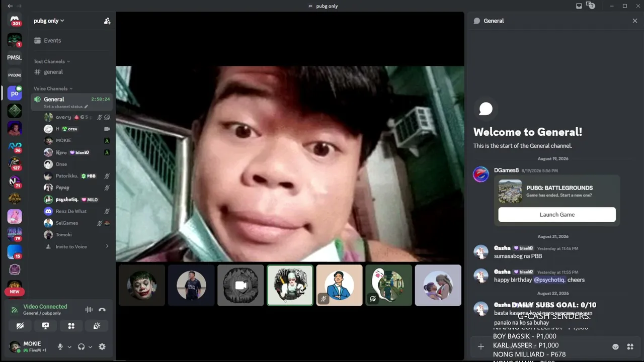This screenshot has width=644, height=362.
Task: Open Invite to Voice
Action: pyautogui.click(x=72, y=246)
